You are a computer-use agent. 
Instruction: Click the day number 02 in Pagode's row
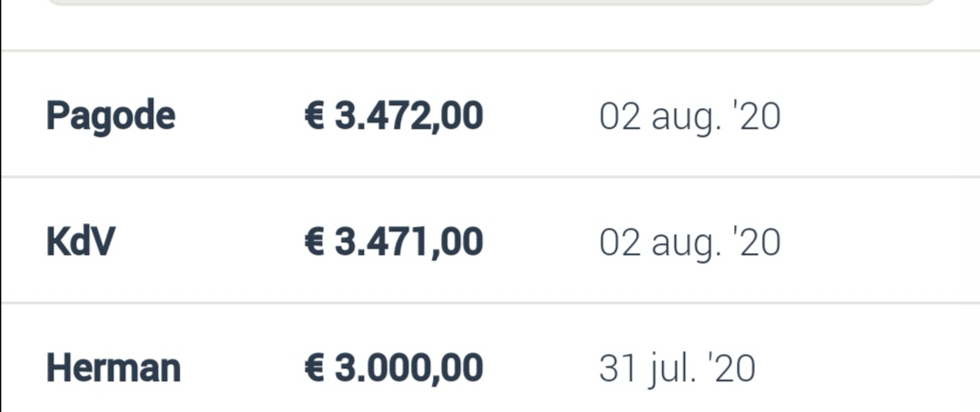point(620,117)
